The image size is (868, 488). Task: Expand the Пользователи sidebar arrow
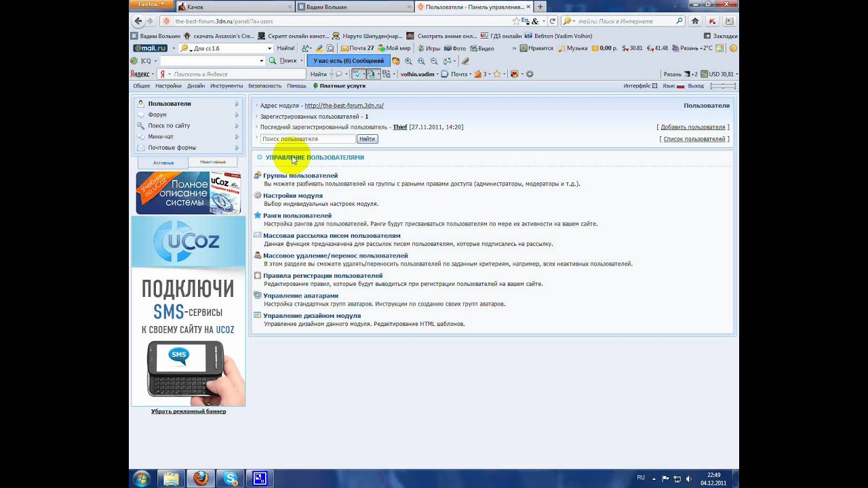tap(237, 104)
